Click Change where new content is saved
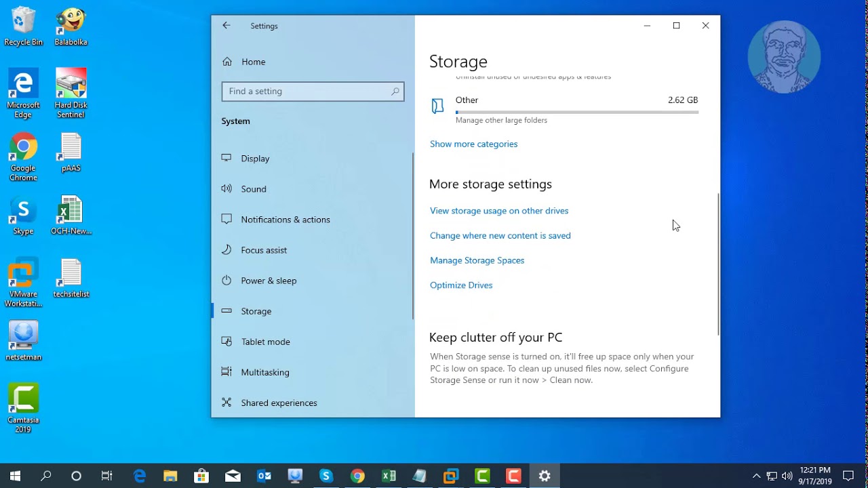Viewport: 868px width, 488px height. coord(500,236)
